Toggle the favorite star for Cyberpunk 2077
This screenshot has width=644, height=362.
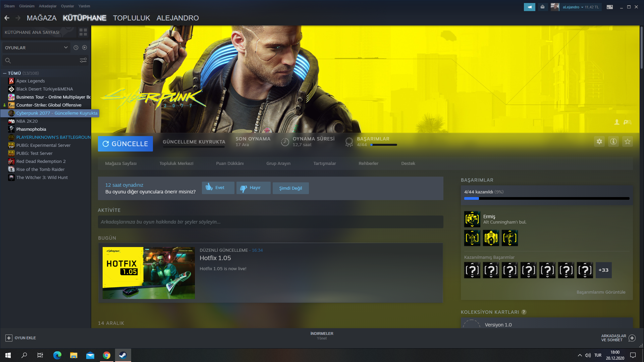(628, 141)
